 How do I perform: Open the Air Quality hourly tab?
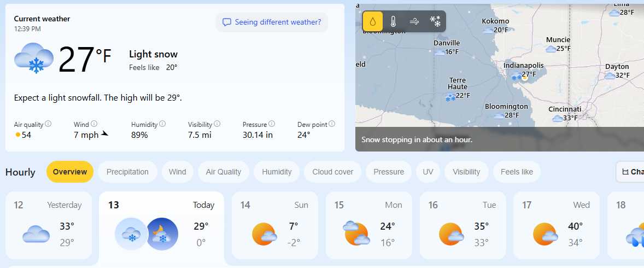[223, 172]
